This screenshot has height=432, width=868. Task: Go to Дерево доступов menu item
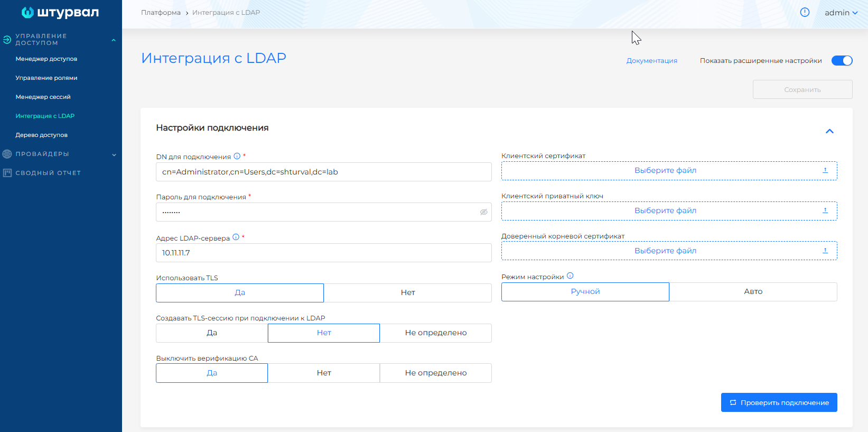point(42,135)
